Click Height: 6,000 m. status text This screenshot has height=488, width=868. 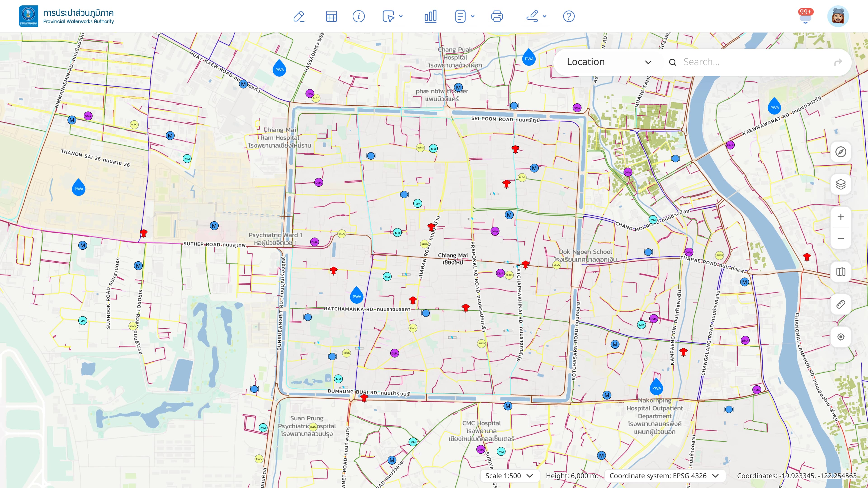pyautogui.click(x=572, y=476)
